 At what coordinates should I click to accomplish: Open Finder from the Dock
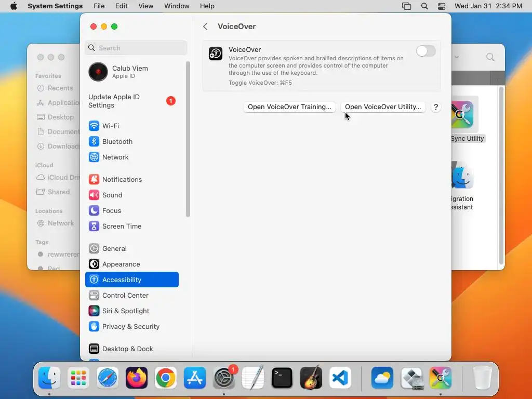pos(49,378)
